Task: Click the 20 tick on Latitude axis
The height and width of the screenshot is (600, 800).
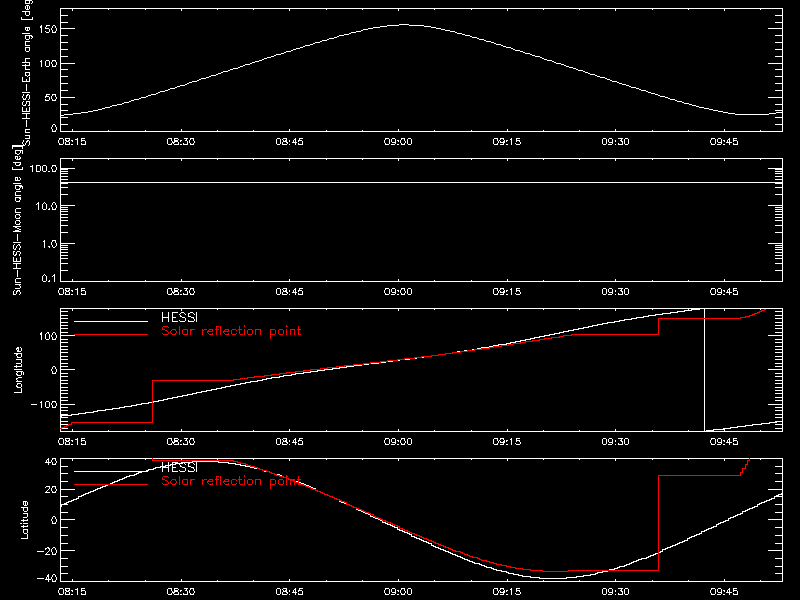Action: coord(51,490)
